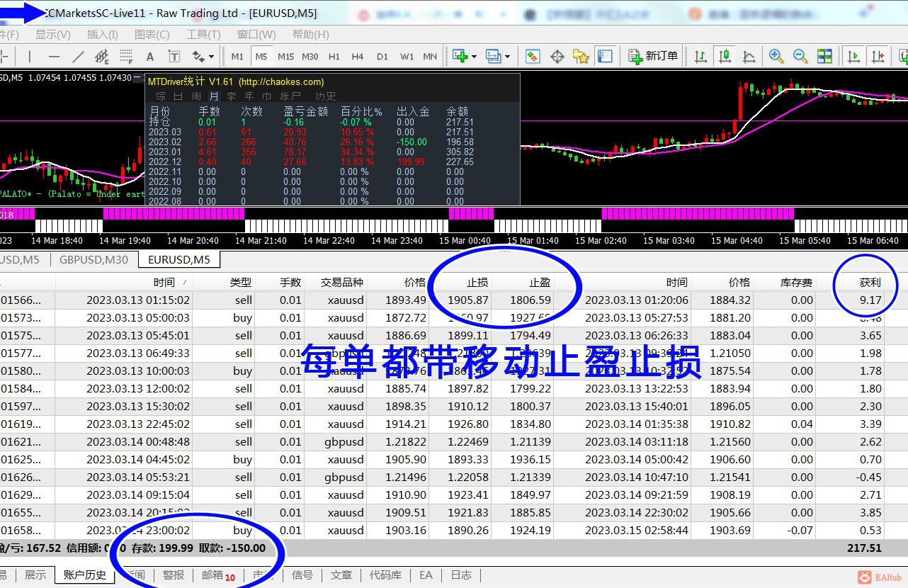
Task: Switch chart to line chart
Action: pos(748,57)
